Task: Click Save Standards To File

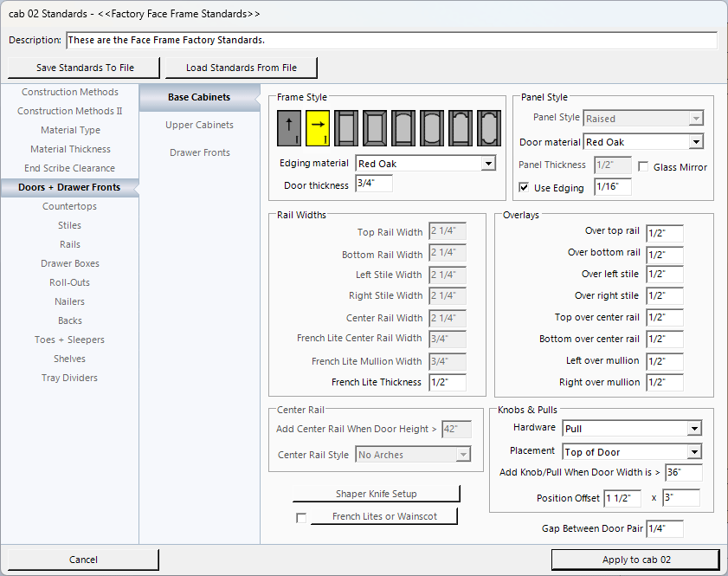Action: [x=85, y=68]
